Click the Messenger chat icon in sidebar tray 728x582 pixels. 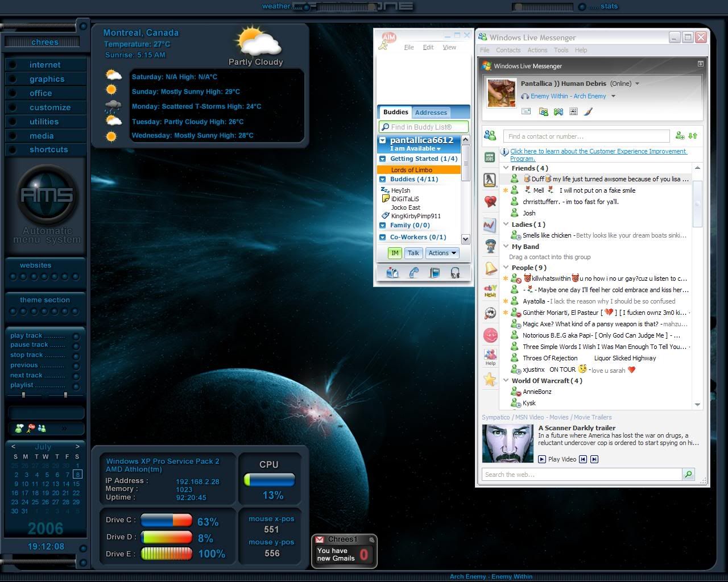pyautogui.click(x=19, y=428)
